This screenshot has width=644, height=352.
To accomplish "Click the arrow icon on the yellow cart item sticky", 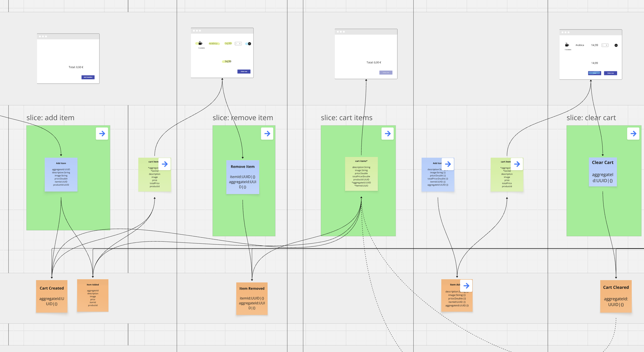I will coord(164,164).
